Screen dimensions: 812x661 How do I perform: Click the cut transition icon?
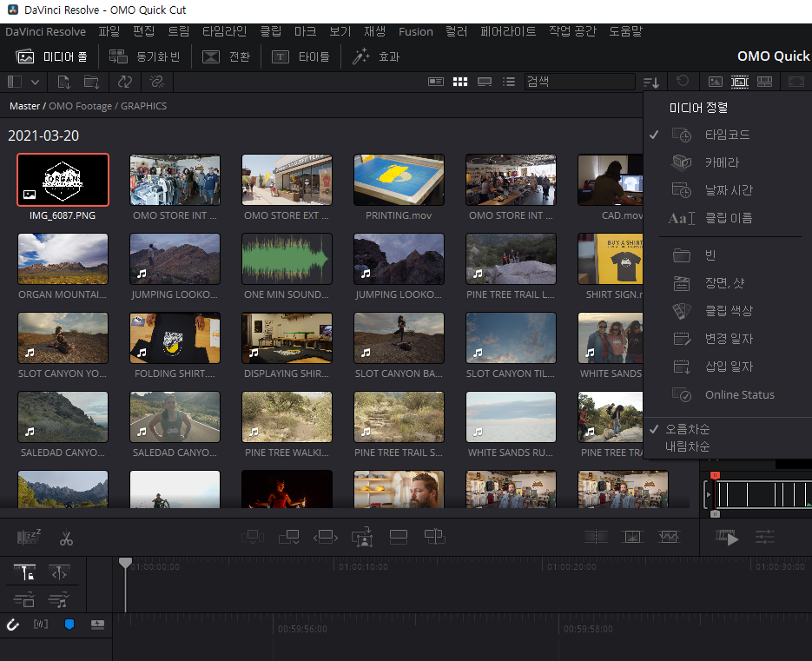596,537
